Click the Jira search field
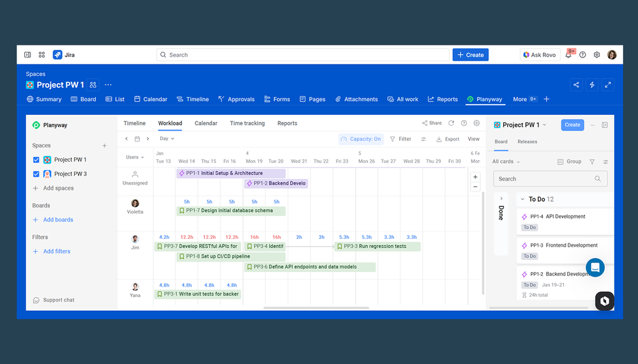638x364 pixels. click(303, 55)
